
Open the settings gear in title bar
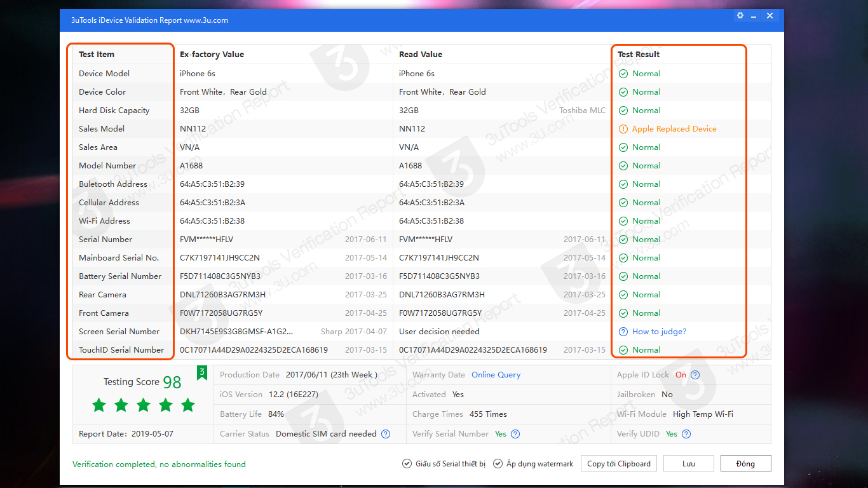[x=740, y=16]
